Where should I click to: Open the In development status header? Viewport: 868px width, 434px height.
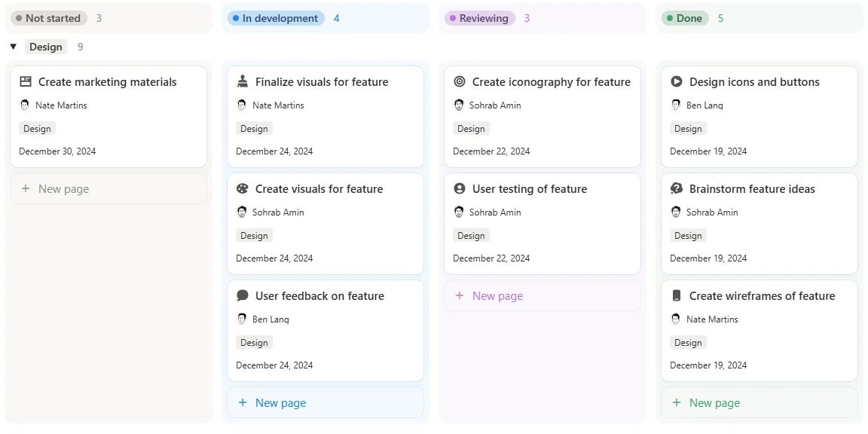(x=275, y=17)
